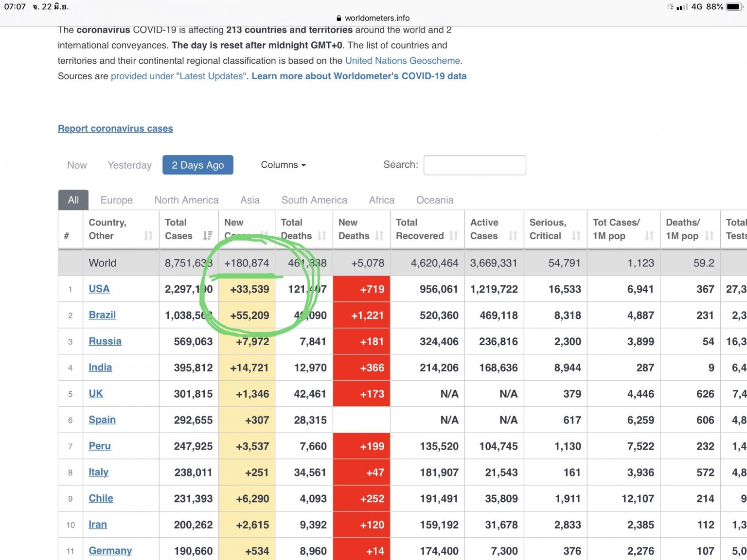The height and width of the screenshot is (560, 747).
Task: Tap the battery indicator in status bar
Action: pos(734,7)
